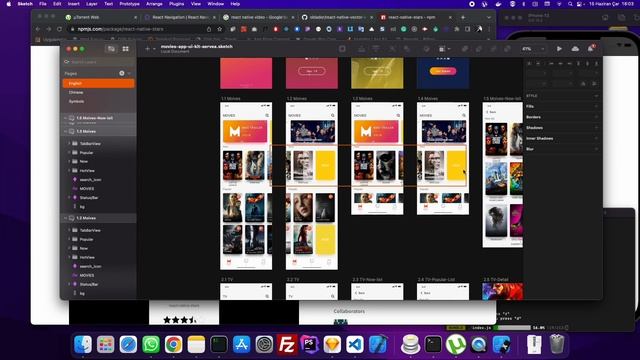The width and height of the screenshot is (640, 360).
Task: Select MOVIES text layer under 1.3 Movies
Action: (x=87, y=189)
